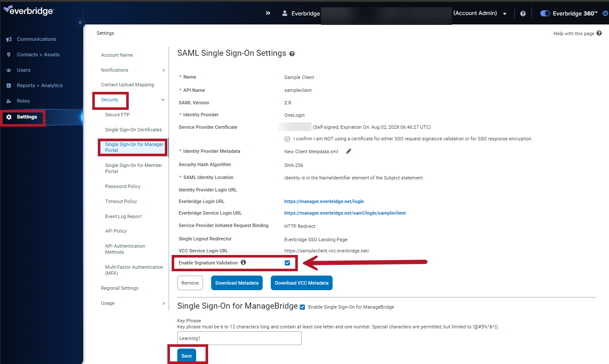Uncheck Enable Signature Validation checkbox
Viewport: 609px width, 364px height.
288,263
